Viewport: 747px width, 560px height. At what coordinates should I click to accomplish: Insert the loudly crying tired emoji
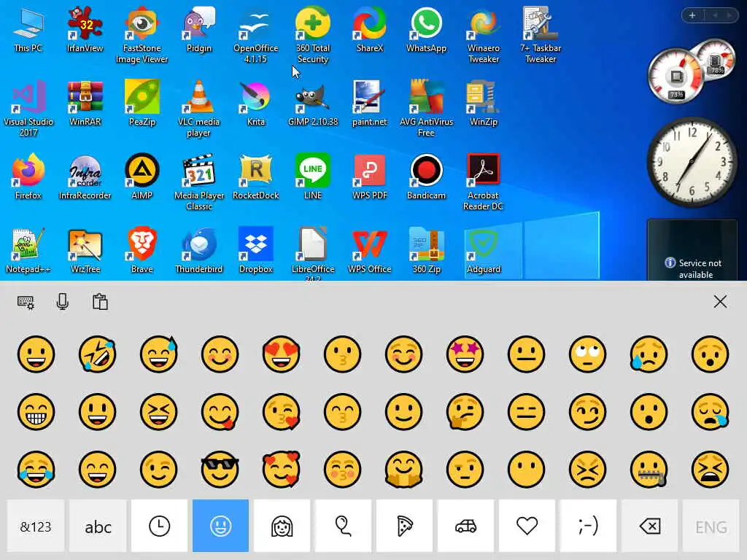pyautogui.click(x=710, y=470)
